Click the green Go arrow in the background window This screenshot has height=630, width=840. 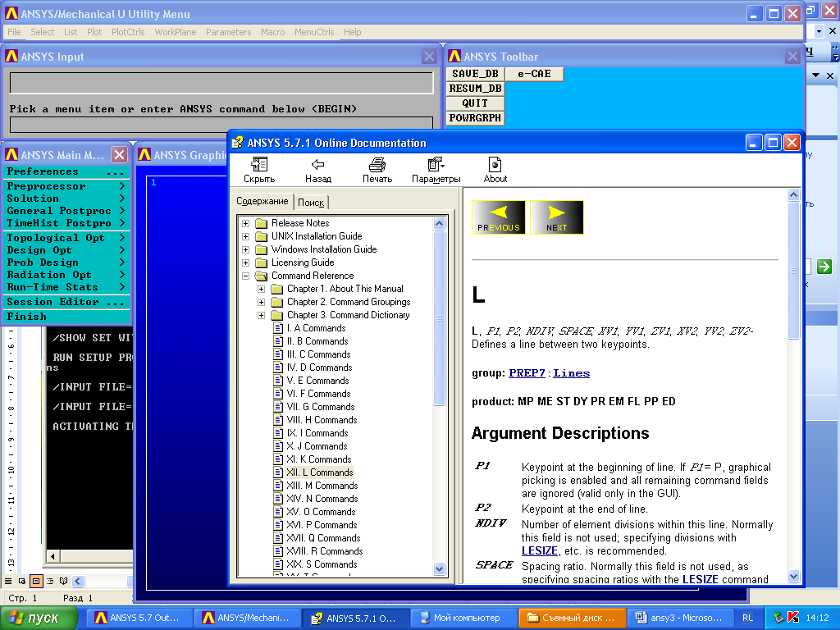point(824,267)
